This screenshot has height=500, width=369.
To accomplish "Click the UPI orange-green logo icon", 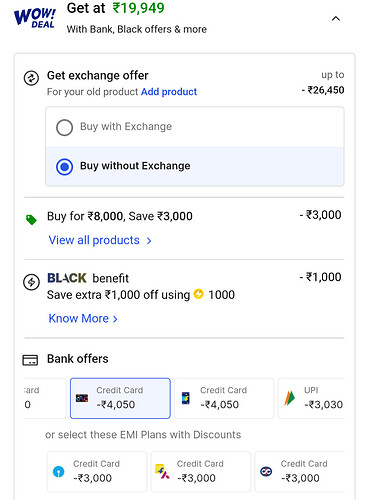I will 289,398.
